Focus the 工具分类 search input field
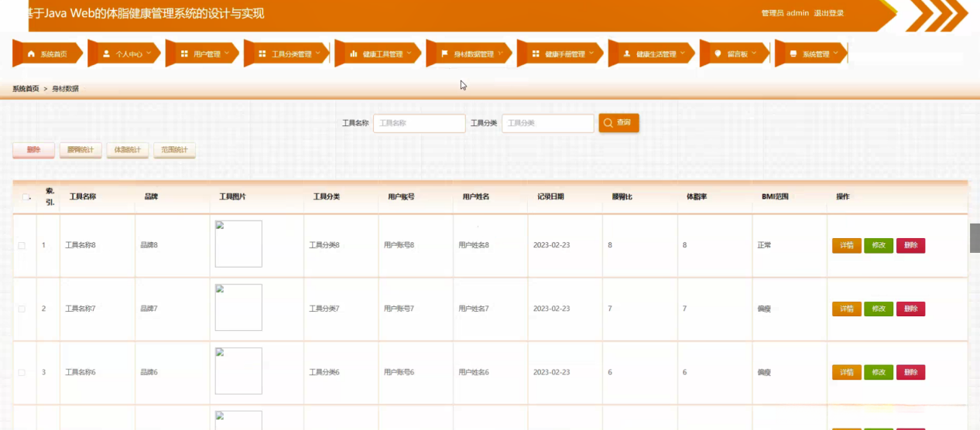Screen dimensions: 980x430 pyautogui.click(x=548, y=123)
